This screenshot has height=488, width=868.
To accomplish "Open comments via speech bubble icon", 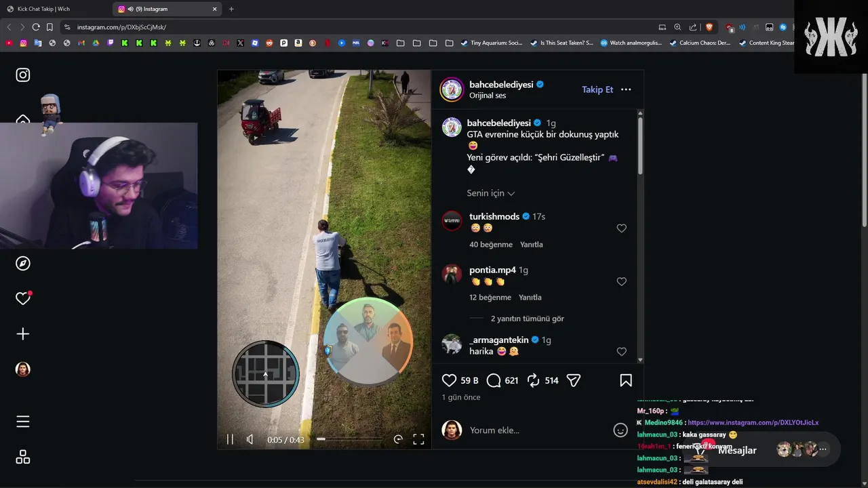I will tap(494, 380).
